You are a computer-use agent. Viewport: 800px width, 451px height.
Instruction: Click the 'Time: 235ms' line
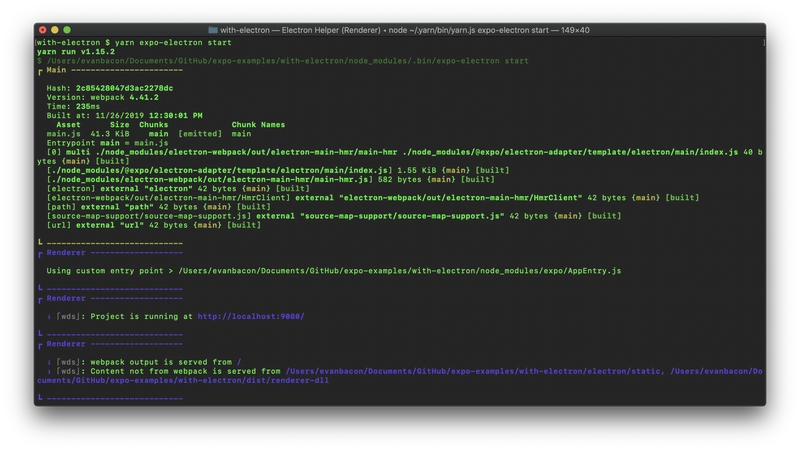(73, 107)
